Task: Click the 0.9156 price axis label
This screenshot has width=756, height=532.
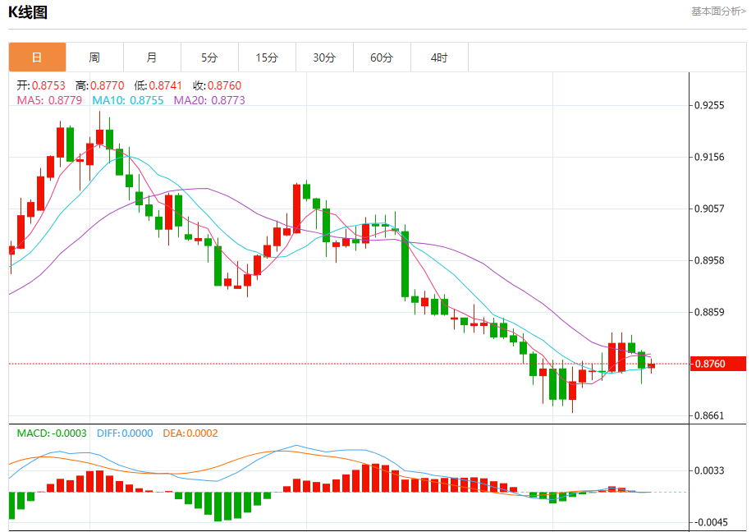Action: [x=708, y=158]
